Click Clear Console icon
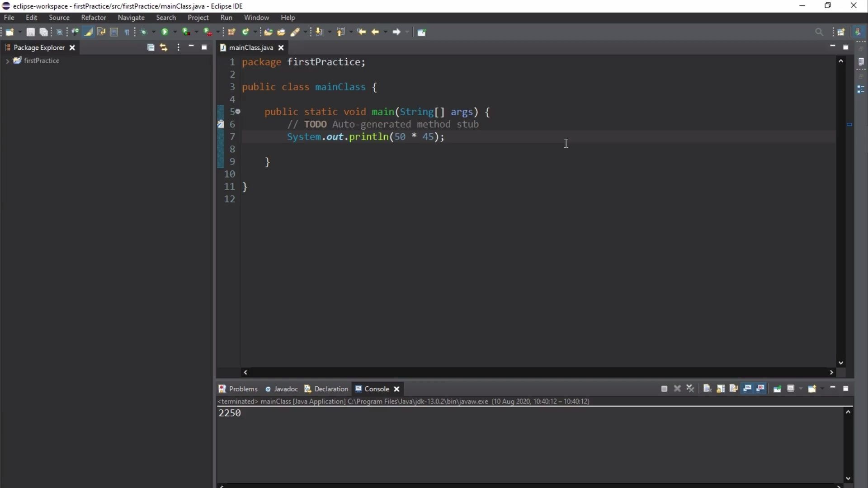 [x=708, y=389]
